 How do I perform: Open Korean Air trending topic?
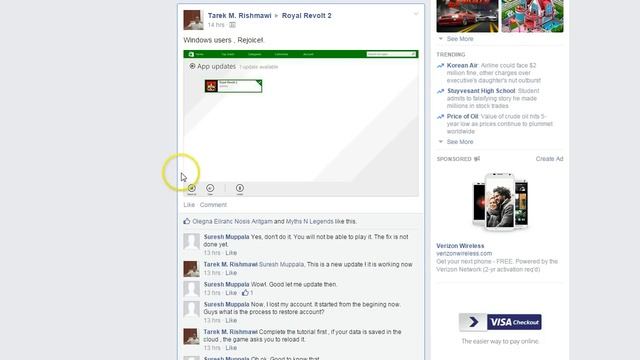point(462,65)
